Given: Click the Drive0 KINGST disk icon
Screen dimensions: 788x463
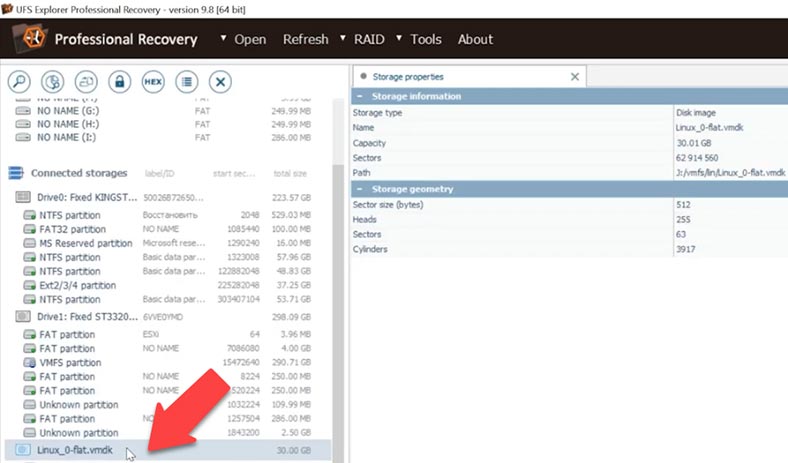Looking at the screenshot, I should [x=23, y=197].
